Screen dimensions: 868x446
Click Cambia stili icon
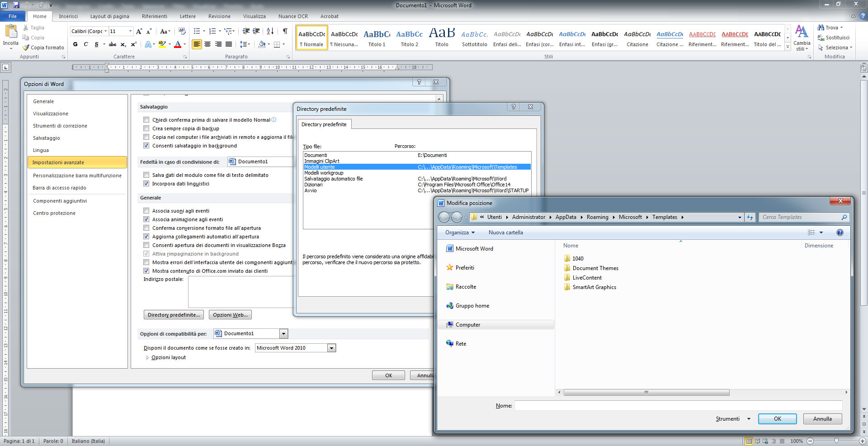click(x=802, y=38)
